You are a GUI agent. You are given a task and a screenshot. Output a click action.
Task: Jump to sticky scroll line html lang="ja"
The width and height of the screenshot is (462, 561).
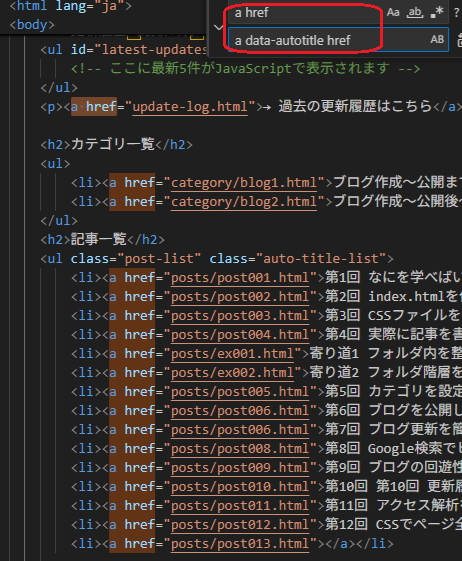click(70, 6)
